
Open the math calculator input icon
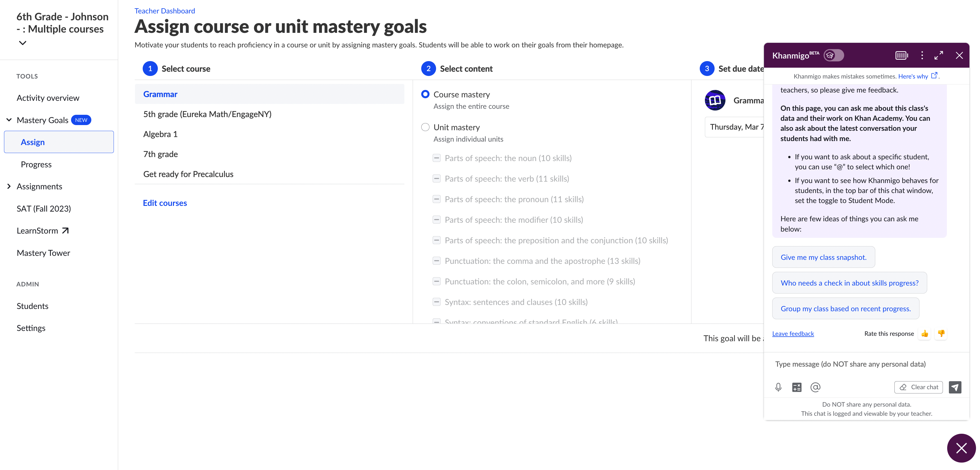point(796,387)
